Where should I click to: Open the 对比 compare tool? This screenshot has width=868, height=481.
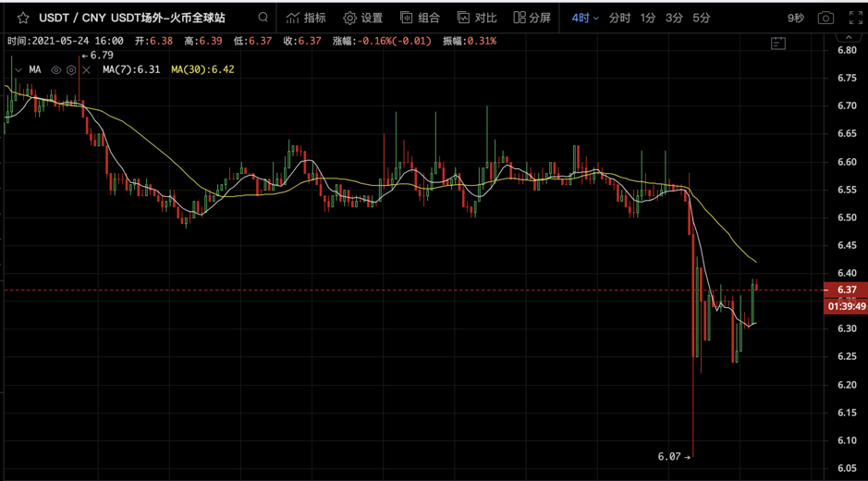[477, 18]
